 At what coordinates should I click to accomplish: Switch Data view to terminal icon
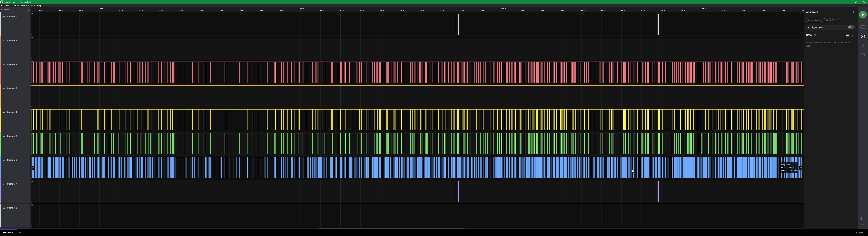tap(852, 35)
